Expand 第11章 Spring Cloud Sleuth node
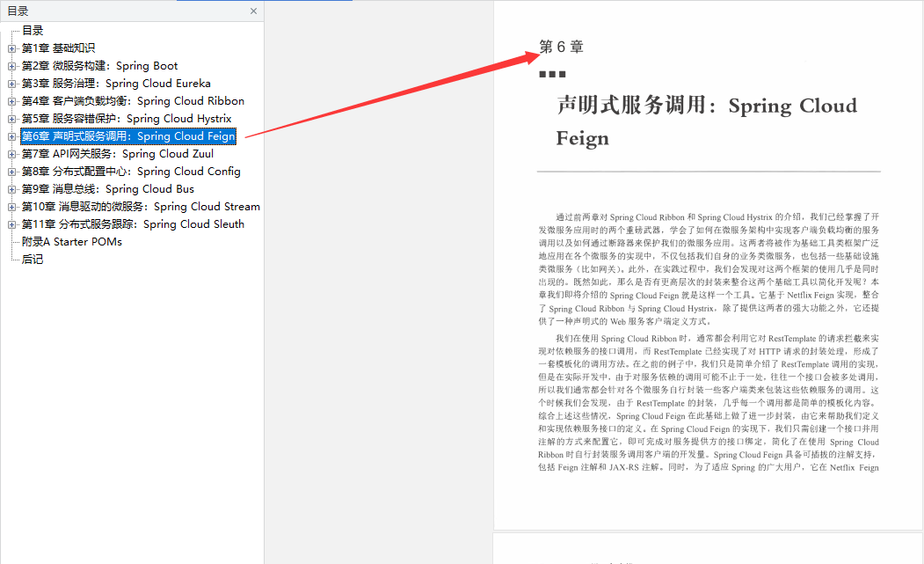The image size is (924, 564). 11,224
